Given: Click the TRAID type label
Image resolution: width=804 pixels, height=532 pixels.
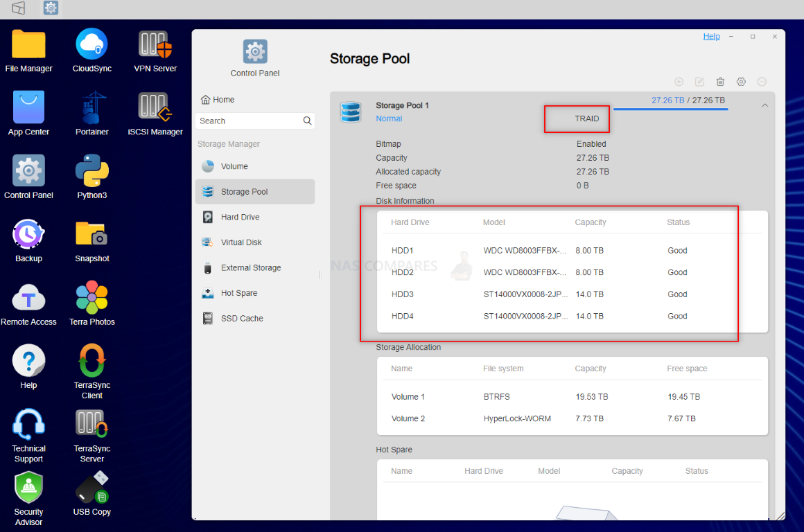Looking at the screenshot, I should coord(586,118).
